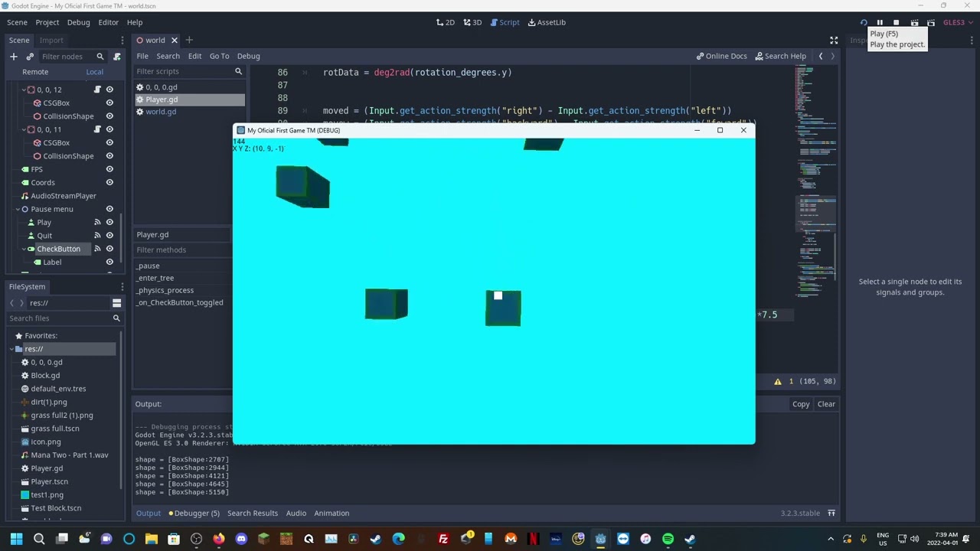980x551 pixels.
Task: Play the edited scene
Action: [914, 23]
